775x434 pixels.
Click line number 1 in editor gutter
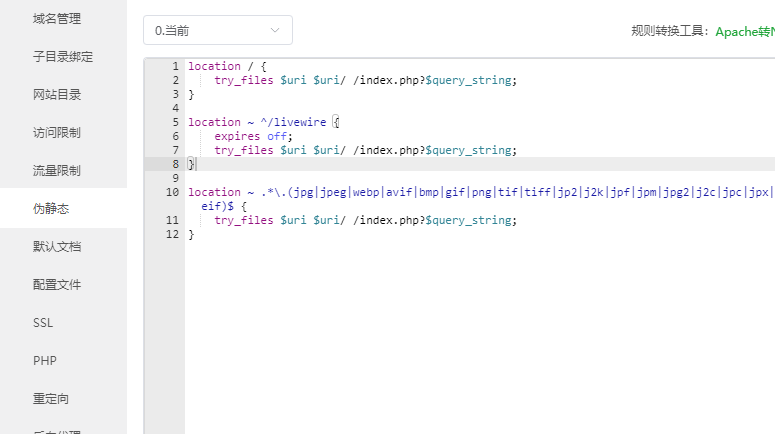click(175, 66)
